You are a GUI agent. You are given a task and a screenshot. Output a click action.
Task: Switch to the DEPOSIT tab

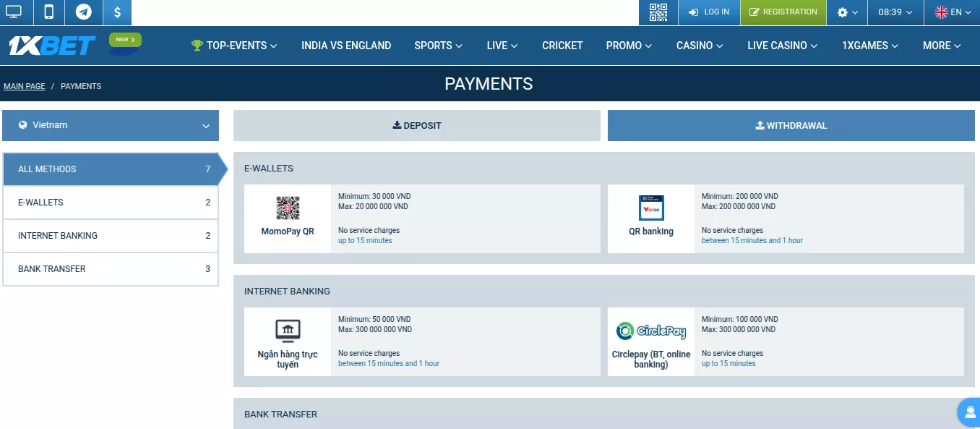(417, 125)
